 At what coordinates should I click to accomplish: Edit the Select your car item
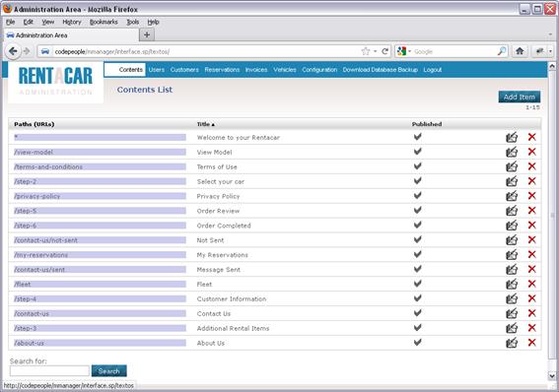pos(512,181)
